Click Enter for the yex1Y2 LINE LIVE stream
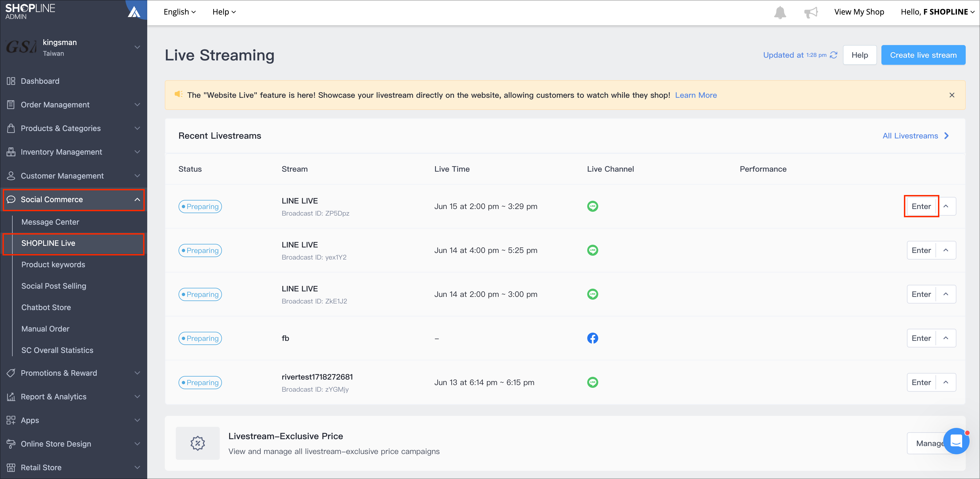 tap(921, 250)
